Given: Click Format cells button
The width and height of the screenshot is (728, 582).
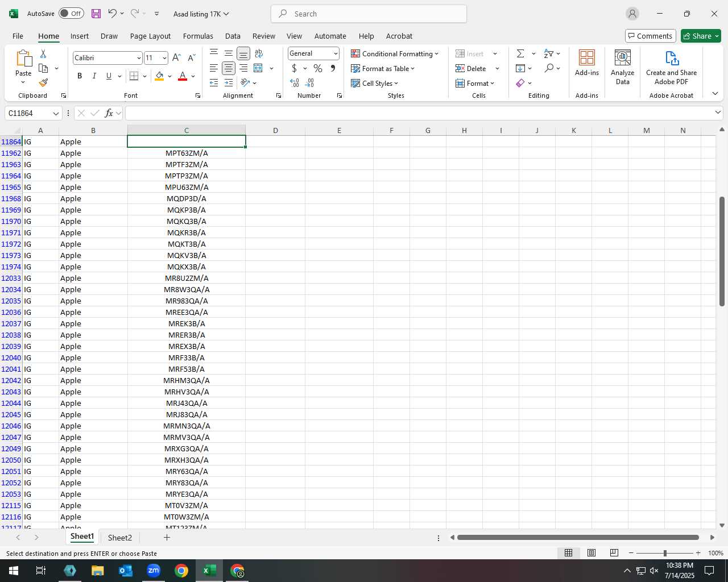Looking at the screenshot, I should coord(475,83).
